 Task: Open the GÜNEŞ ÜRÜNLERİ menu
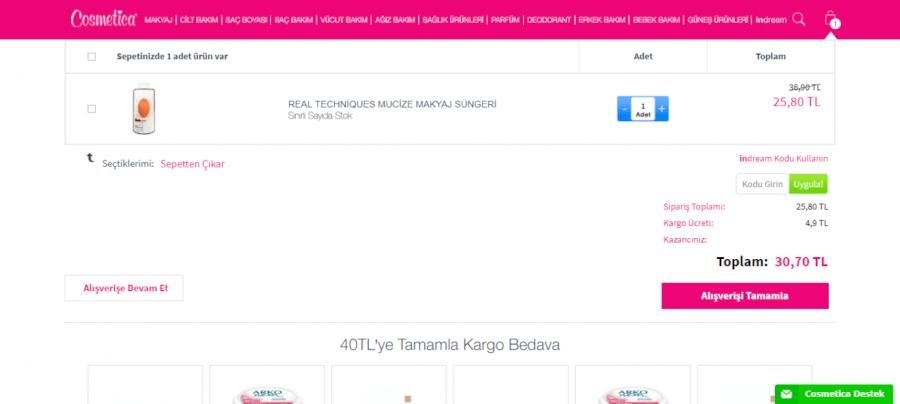pyautogui.click(x=717, y=20)
